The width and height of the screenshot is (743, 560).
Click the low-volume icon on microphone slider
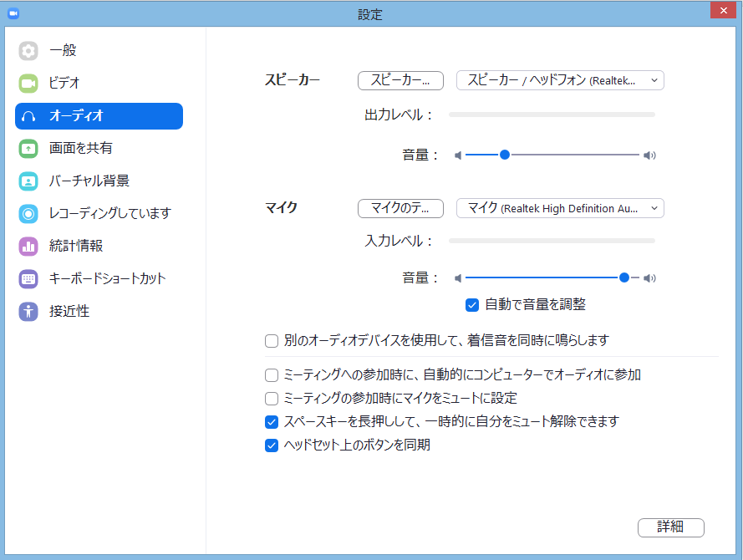(458, 278)
